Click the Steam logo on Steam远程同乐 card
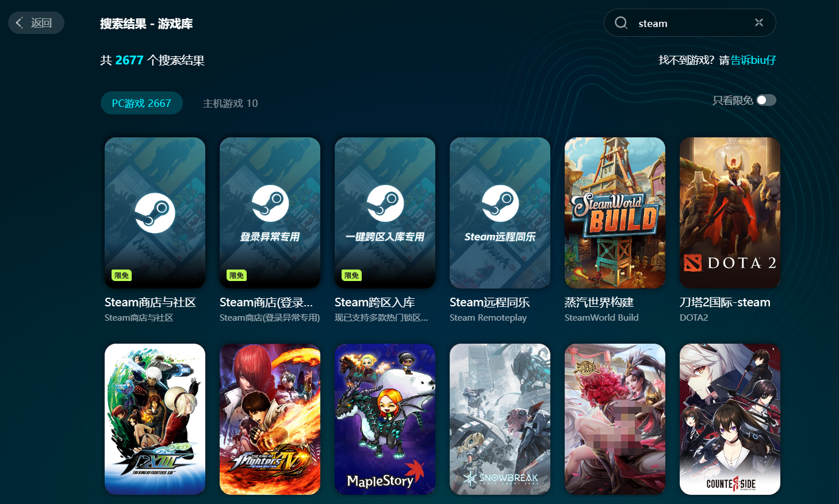Image resolution: width=839 pixels, height=504 pixels. click(x=500, y=203)
